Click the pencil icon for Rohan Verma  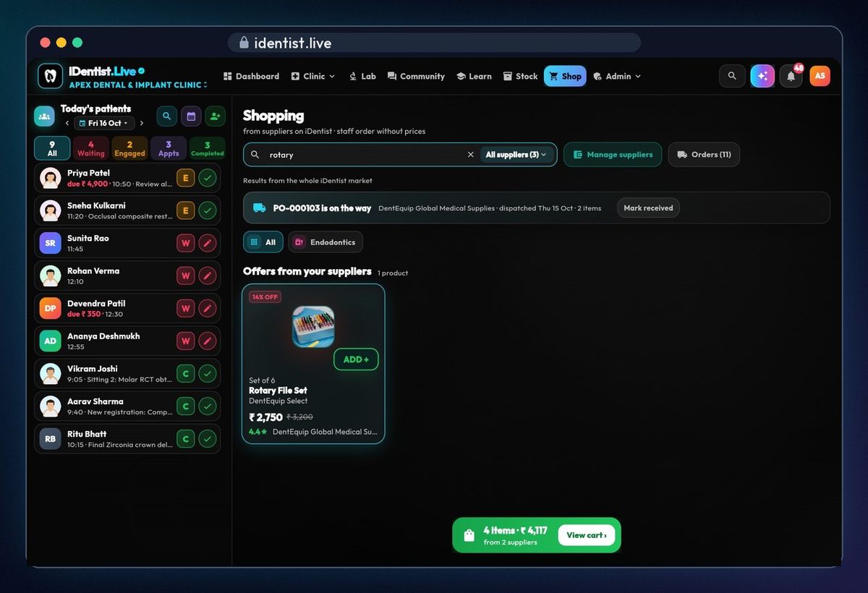[208, 276]
